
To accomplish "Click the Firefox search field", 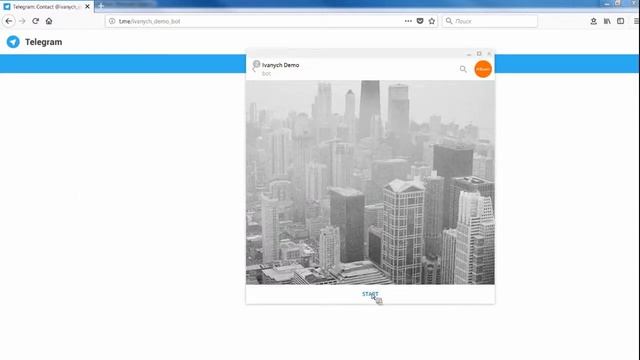I will click(x=490, y=21).
